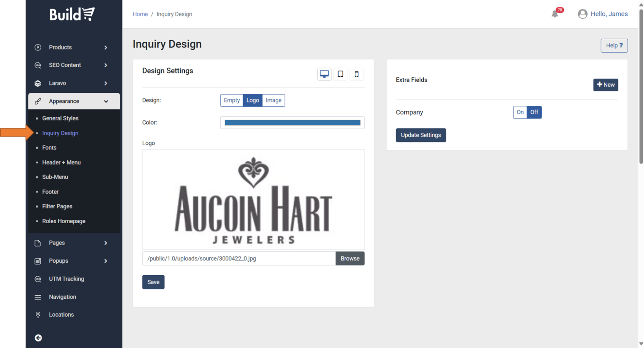This screenshot has width=644, height=348.
Task: Open Inquiry Design submenu item
Action: point(60,133)
